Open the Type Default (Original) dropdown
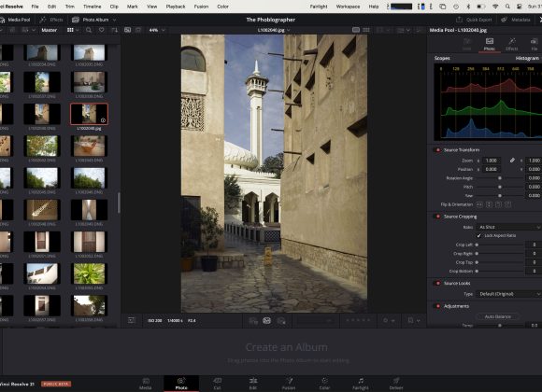The width and height of the screenshot is (542, 392). coord(508,294)
